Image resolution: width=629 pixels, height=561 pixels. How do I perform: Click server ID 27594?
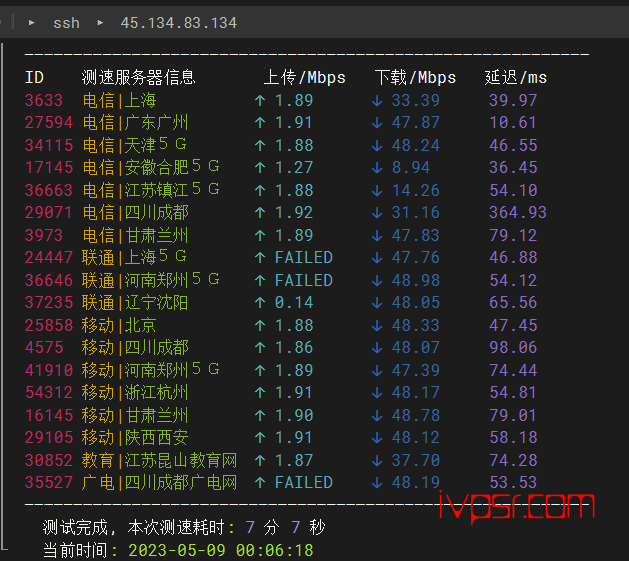[49, 122]
